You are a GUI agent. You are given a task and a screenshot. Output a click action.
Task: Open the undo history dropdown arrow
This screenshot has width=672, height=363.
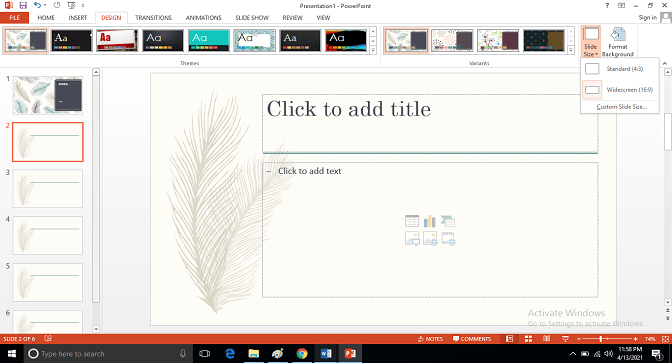(x=45, y=6)
